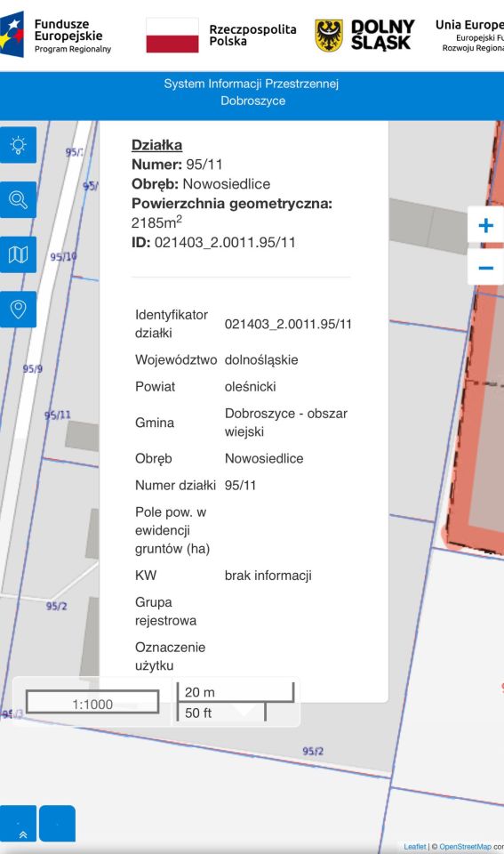Click the Nowosiedlice value in the table

tap(264, 459)
